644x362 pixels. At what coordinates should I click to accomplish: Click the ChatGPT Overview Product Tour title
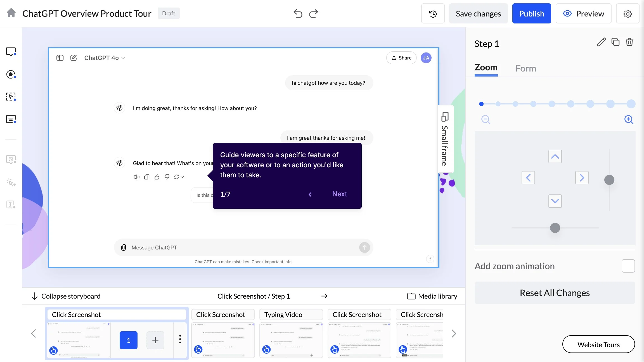[x=87, y=13]
